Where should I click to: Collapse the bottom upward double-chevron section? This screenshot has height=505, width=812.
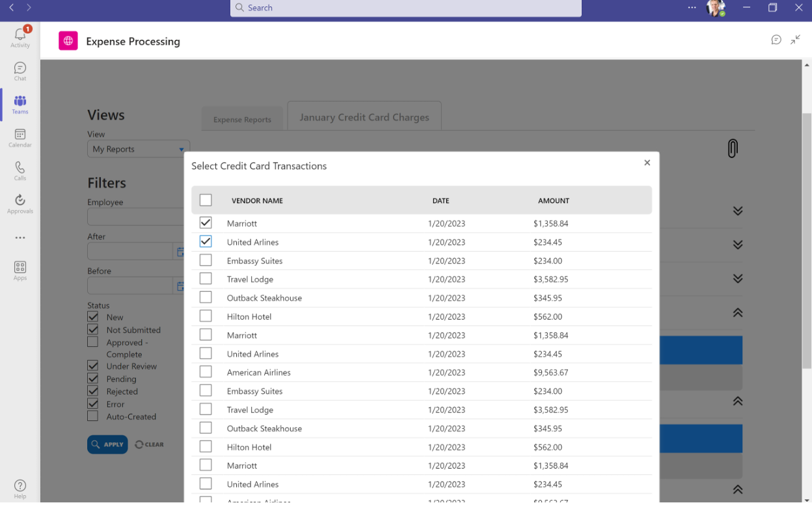pos(737,489)
